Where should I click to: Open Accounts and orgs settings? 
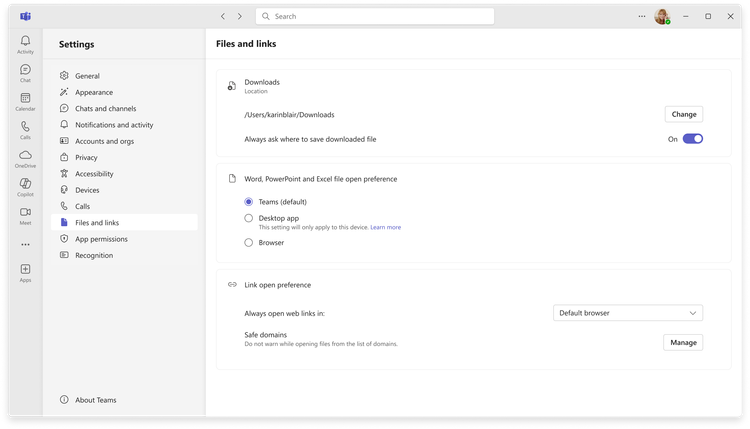(124, 141)
